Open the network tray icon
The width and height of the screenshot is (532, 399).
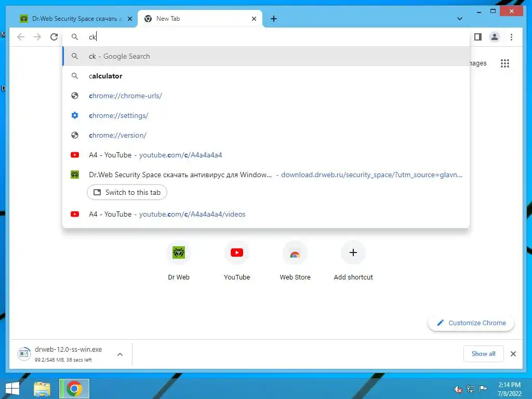tap(471, 389)
